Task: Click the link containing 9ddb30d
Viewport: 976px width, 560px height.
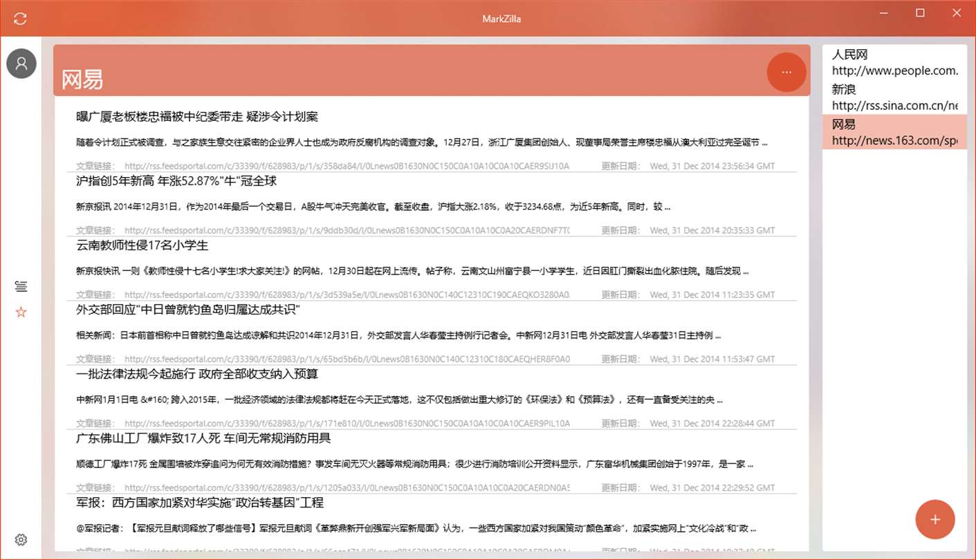Action: coord(347,230)
